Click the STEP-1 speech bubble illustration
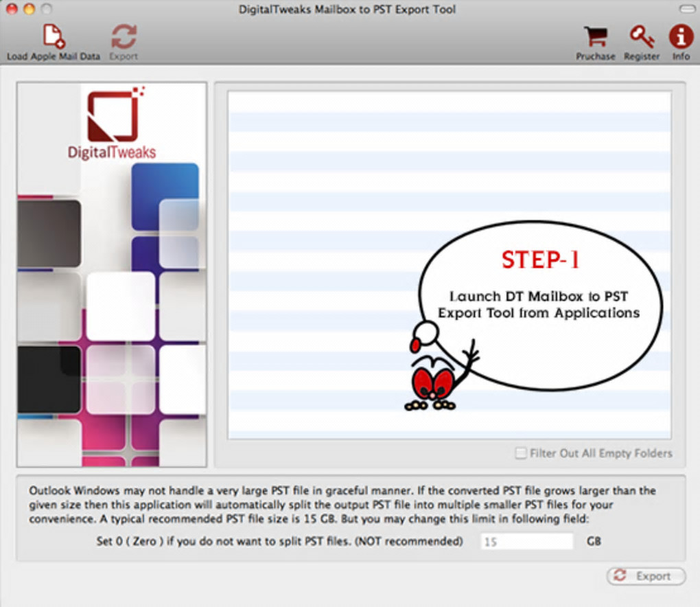 540,306
